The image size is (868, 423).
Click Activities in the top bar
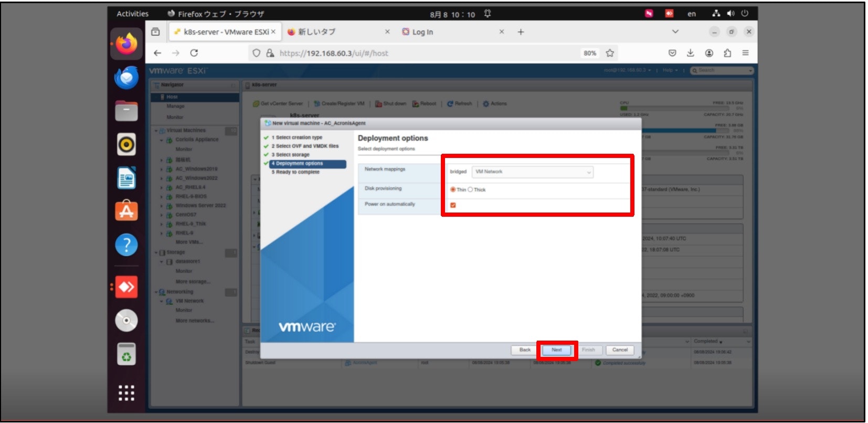click(133, 14)
